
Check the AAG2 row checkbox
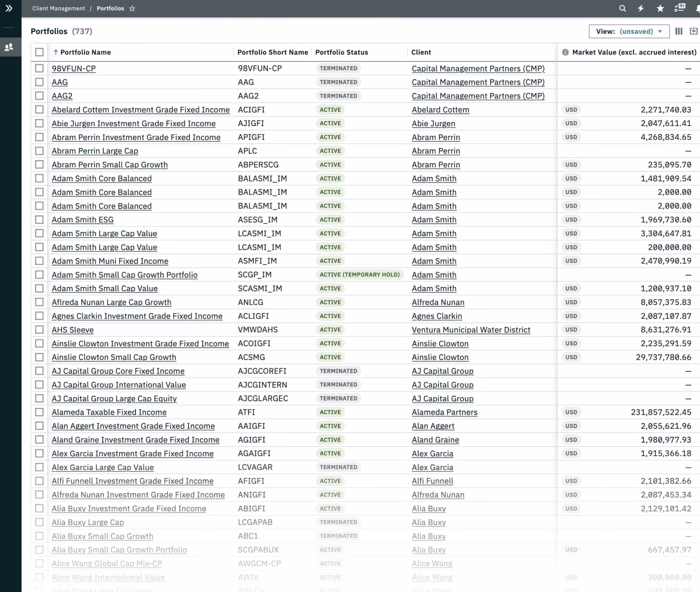[39, 96]
